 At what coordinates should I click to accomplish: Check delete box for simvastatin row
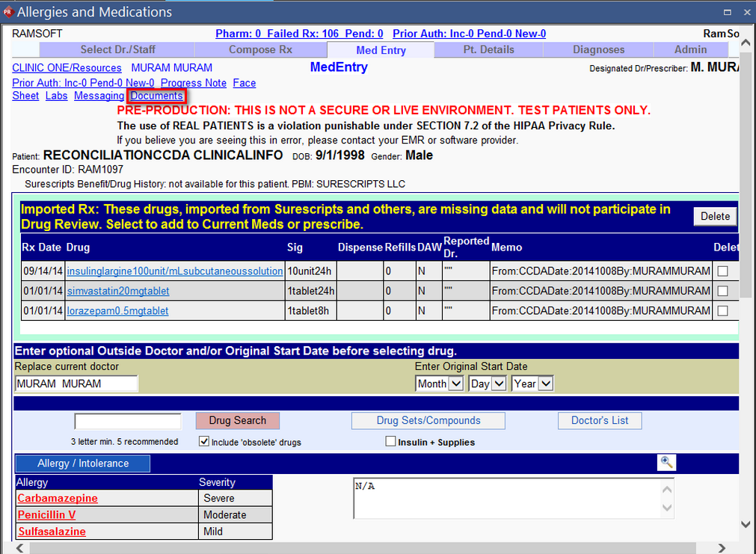point(722,291)
